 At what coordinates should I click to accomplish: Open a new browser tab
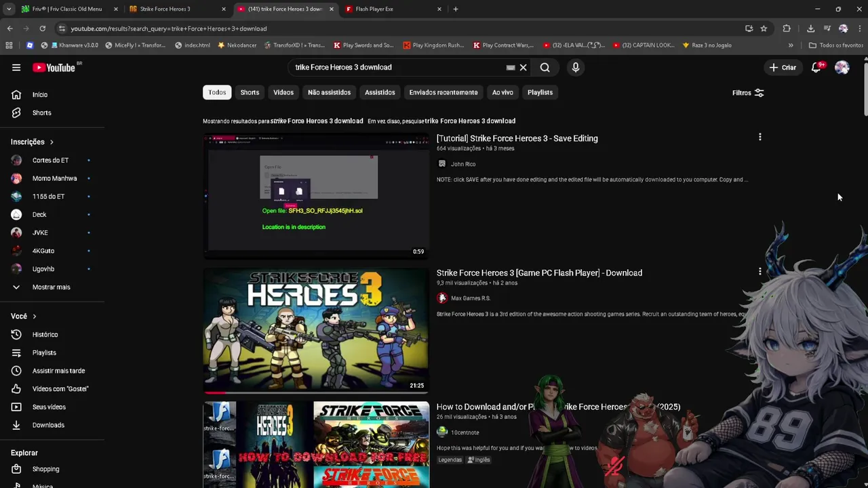pyautogui.click(x=456, y=9)
